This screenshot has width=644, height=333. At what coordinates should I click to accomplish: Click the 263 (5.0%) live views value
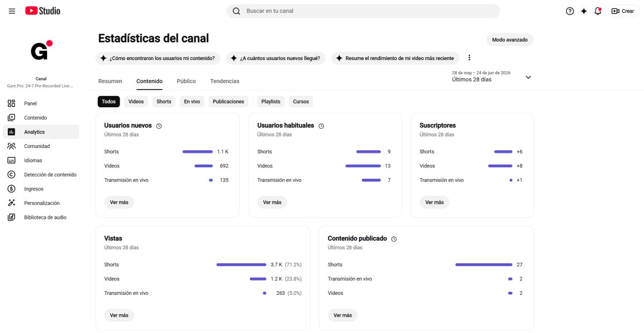289,293
